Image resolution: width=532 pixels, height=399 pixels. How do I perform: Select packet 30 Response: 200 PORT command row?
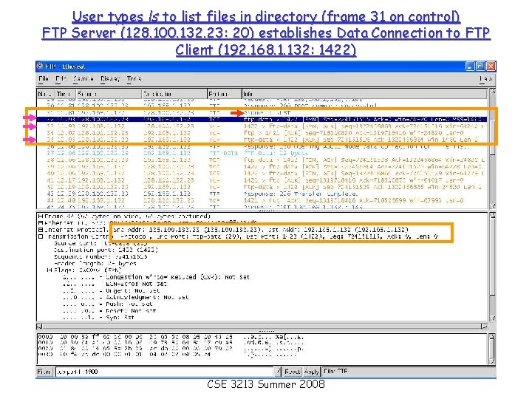pos(262,106)
